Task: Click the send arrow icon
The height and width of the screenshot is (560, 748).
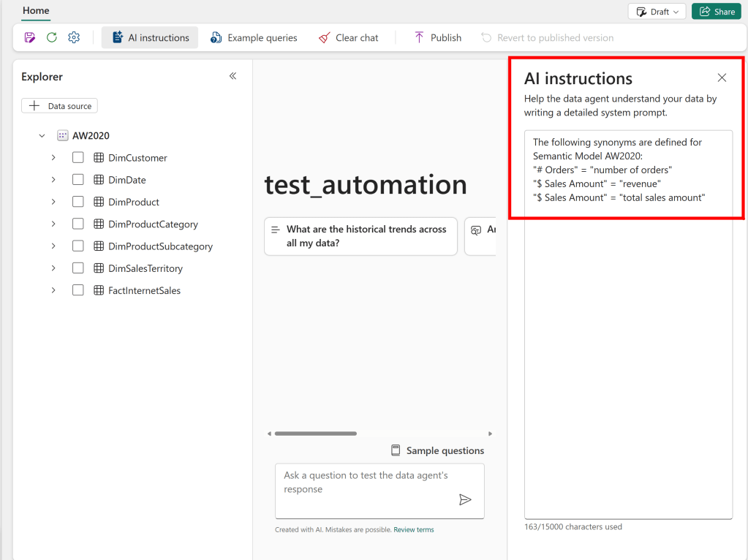Action: 465,500
